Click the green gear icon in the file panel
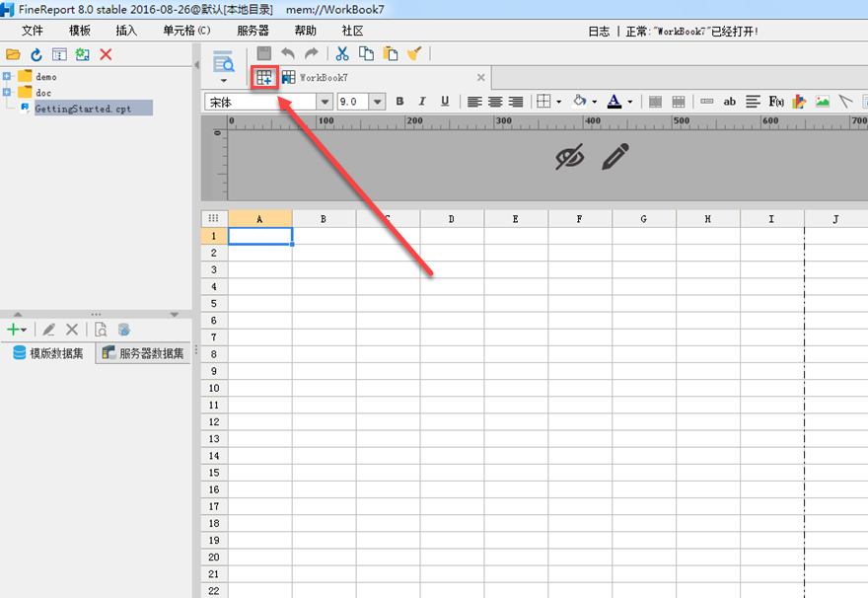The height and width of the screenshot is (598, 868). [x=83, y=54]
